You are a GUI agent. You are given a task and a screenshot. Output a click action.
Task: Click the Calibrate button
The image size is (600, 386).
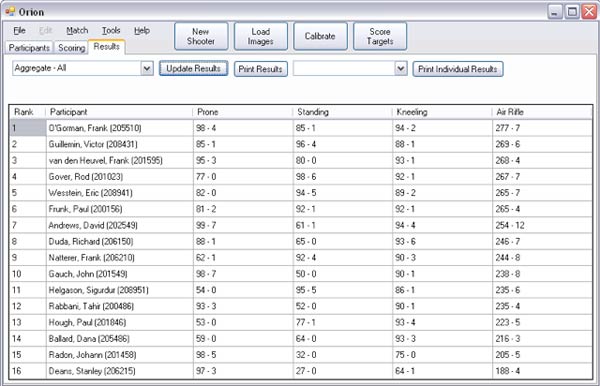click(320, 36)
